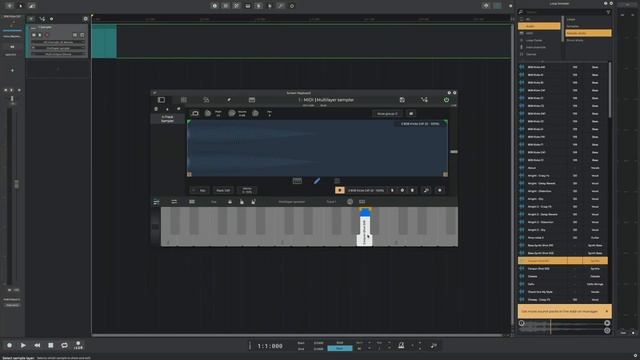Click the Search field in Loop Browser
The image size is (640, 360).
coord(564,12)
